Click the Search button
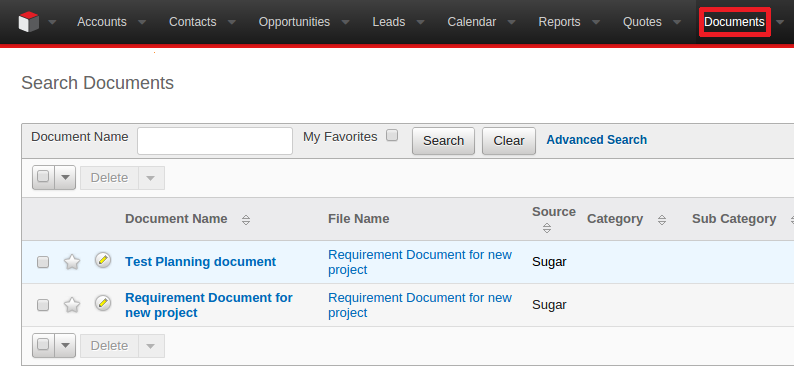This screenshot has height=366, width=794. [444, 141]
